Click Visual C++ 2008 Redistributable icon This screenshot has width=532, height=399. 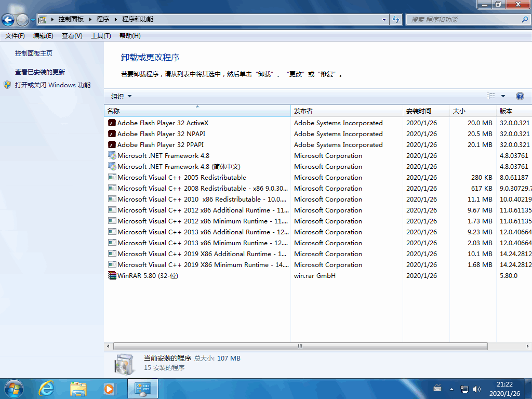112,188
